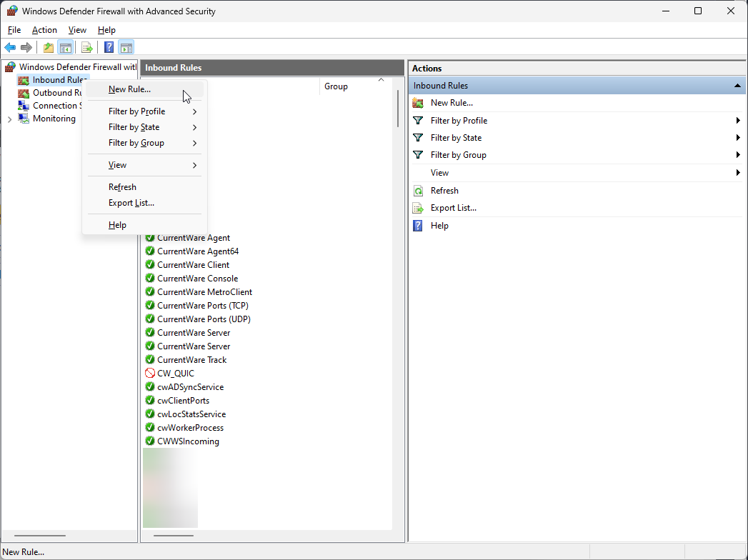Image resolution: width=748 pixels, height=560 pixels.
Task: Click the Outbound Rules tree icon
Action: tap(24, 93)
